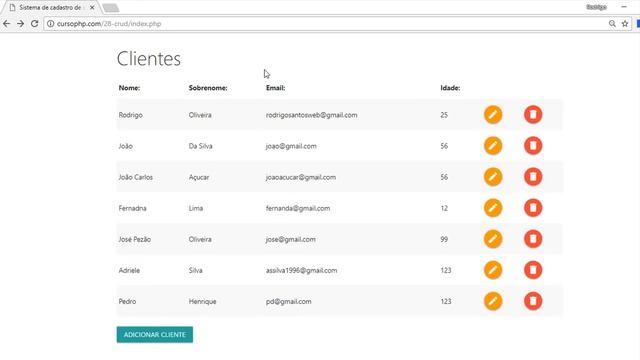
Task: Close the Sistema de cadastro tab
Action: [x=92, y=7]
